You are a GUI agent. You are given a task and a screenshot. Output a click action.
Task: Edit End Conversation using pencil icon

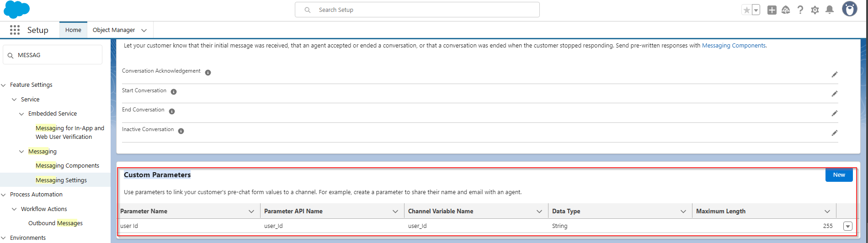834,113
